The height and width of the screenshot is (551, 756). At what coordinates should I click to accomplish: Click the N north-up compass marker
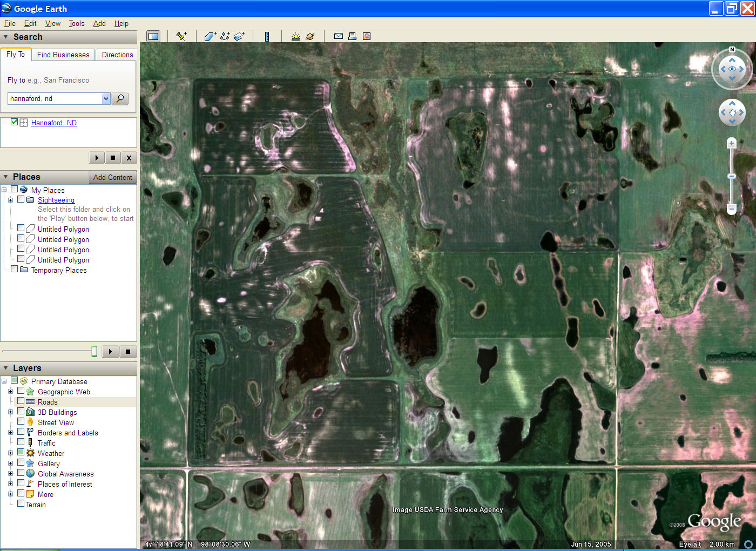[x=732, y=50]
